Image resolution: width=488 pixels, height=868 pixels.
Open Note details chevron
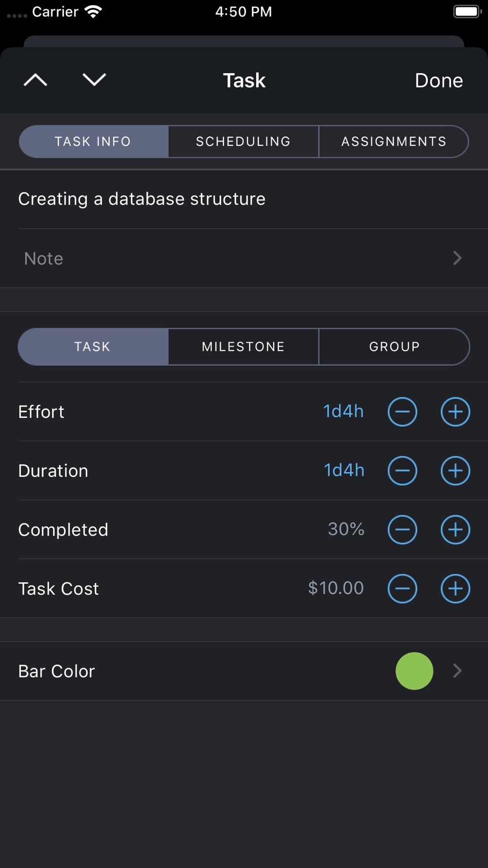(457, 258)
